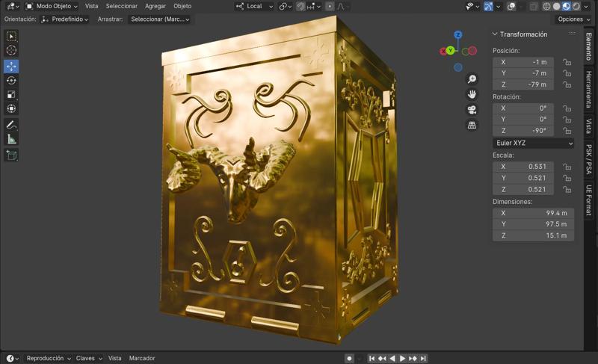Image resolution: width=598 pixels, height=364 pixels.
Task: Select the Annotate tool
Action: click(11, 125)
